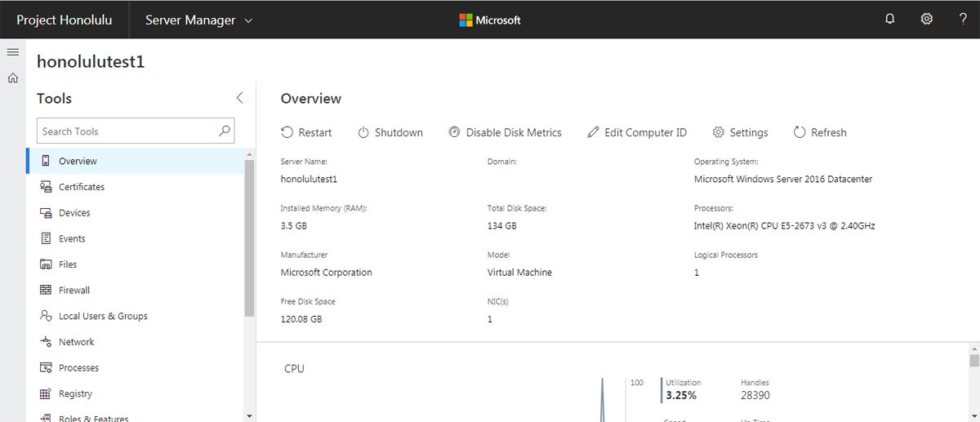Toggle the hamburger navigation menu
The image size is (980, 422).
12,52
